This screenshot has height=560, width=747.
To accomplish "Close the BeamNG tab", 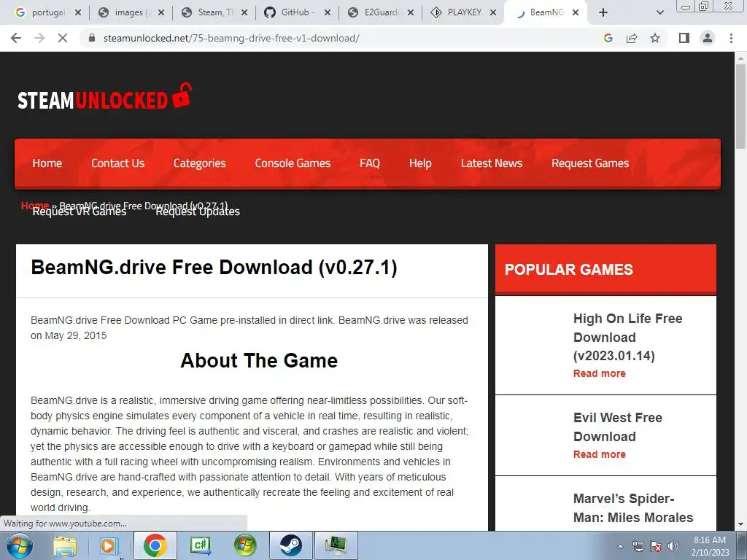I will pos(576,13).
